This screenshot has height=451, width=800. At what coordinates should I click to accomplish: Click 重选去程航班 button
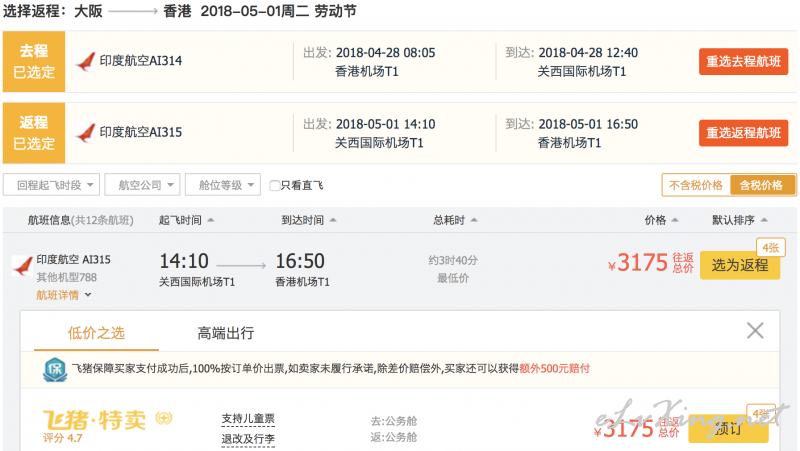pyautogui.click(x=743, y=62)
